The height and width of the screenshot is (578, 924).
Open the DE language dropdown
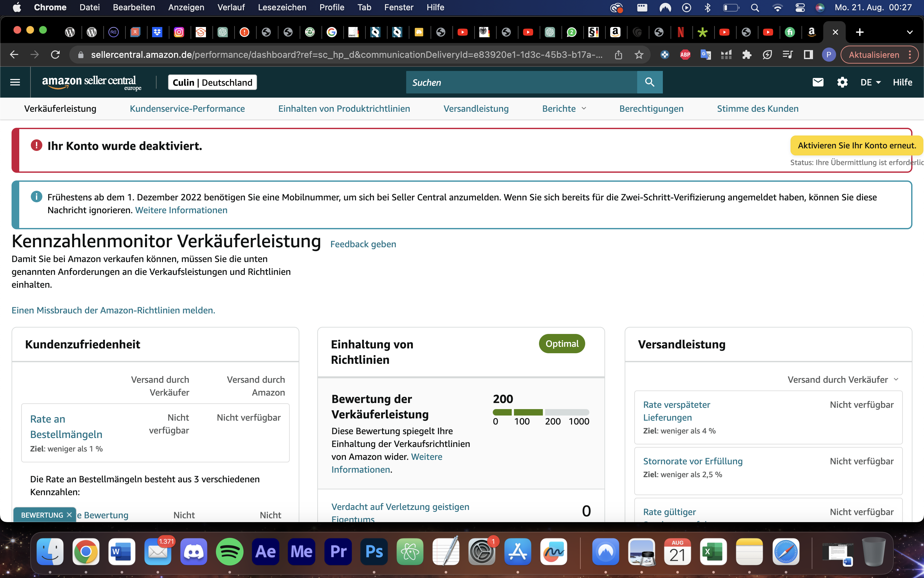[870, 82]
